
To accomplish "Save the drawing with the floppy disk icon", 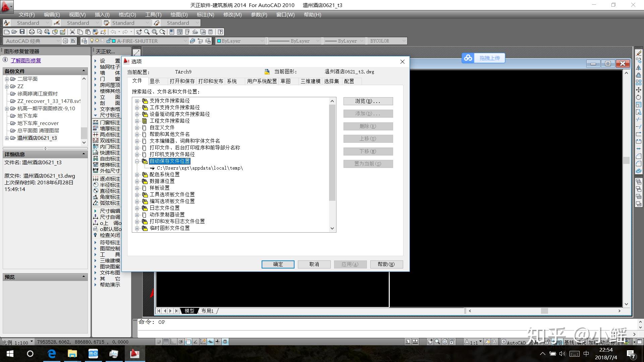I will (22, 32).
